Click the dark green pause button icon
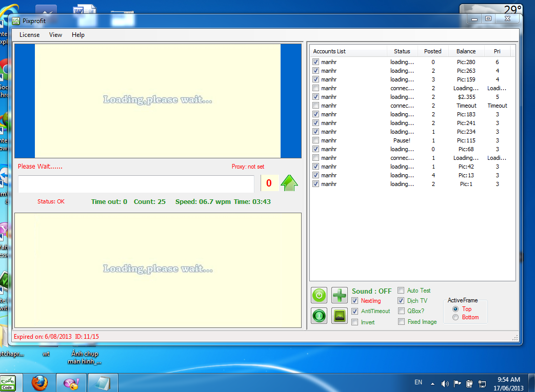The height and width of the screenshot is (392, 535). tap(319, 316)
